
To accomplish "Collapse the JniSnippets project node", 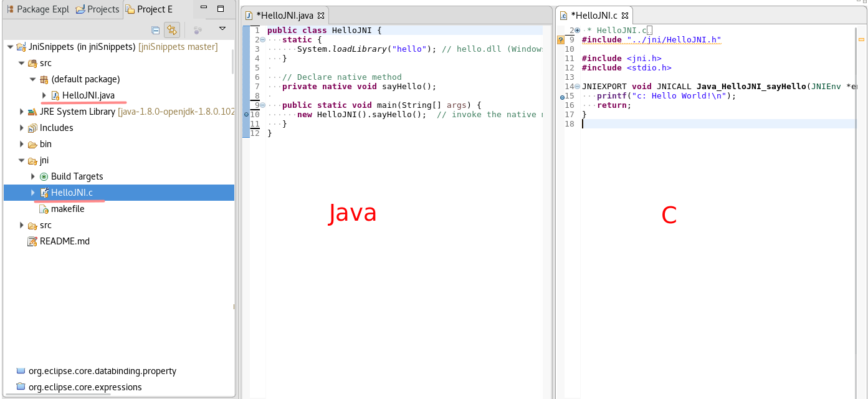I will tap(10, 47).
